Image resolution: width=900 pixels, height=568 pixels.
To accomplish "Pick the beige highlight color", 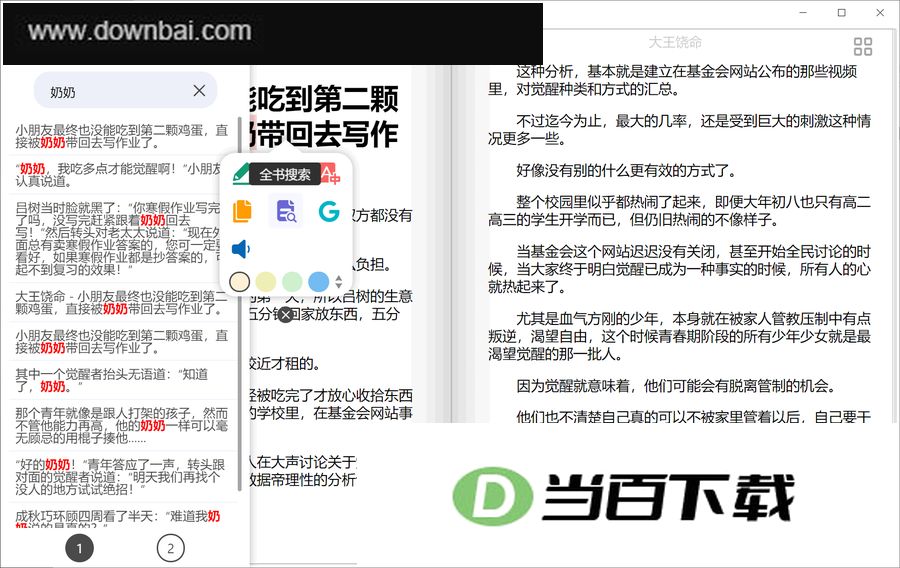I will 239,282.
